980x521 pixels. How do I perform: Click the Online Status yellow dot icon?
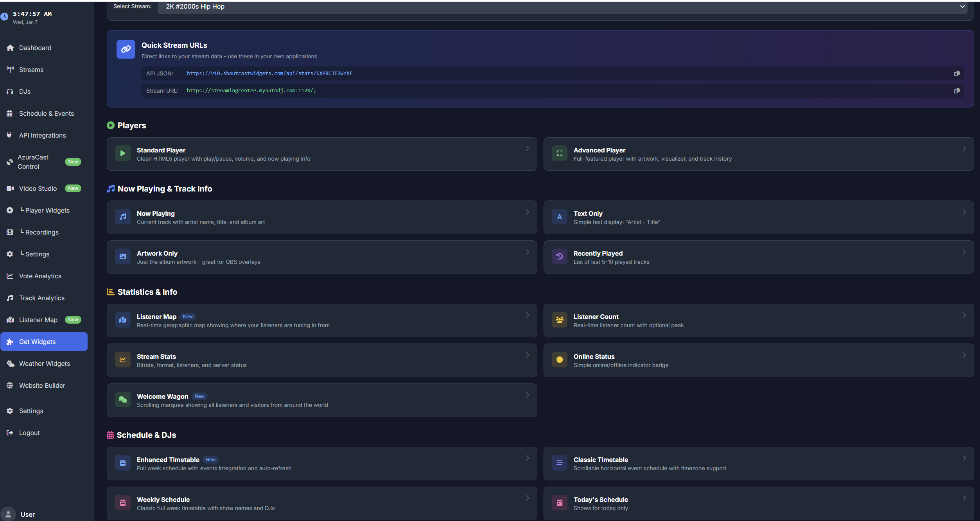coord(559,360)
